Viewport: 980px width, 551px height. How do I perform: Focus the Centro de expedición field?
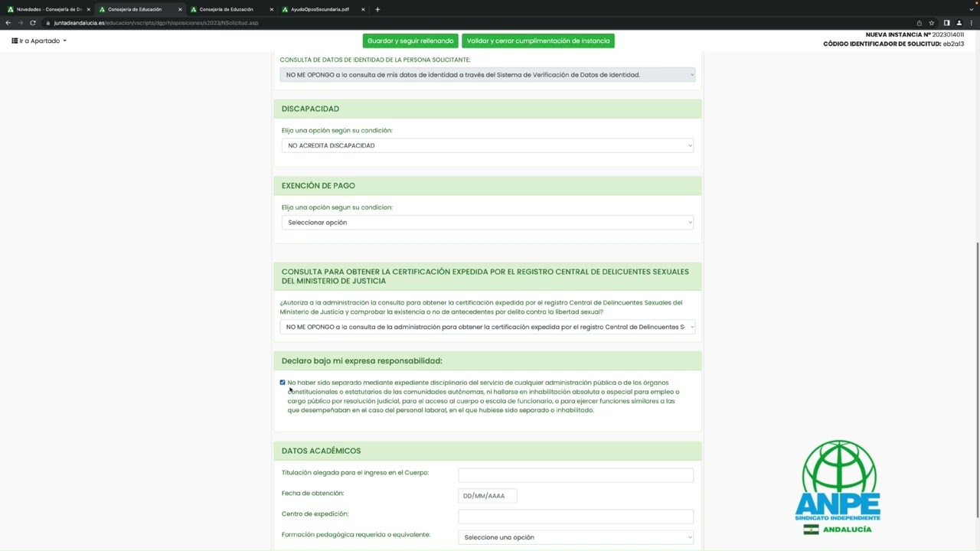coord(576,517)
